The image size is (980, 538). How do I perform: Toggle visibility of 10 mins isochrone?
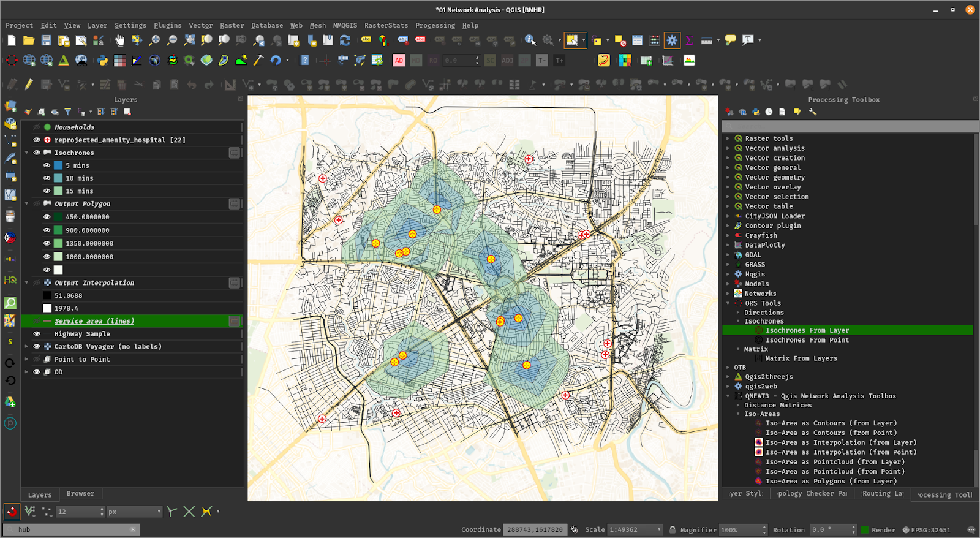47,178
